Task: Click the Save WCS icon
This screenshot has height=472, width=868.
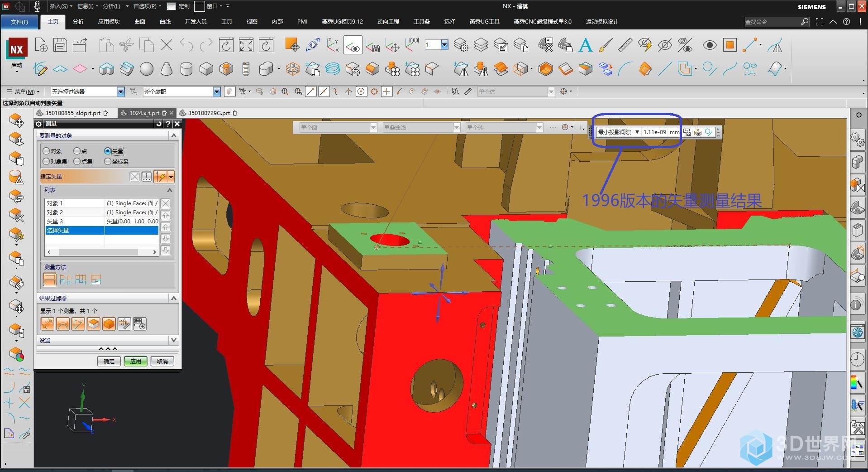Action: pos(372,45)
